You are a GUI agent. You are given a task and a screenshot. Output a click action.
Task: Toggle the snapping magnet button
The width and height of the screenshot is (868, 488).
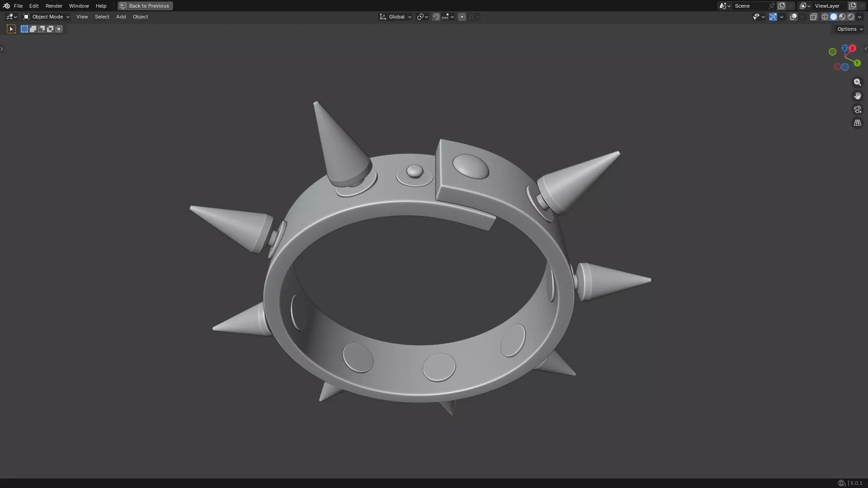[x=436, y=17]
